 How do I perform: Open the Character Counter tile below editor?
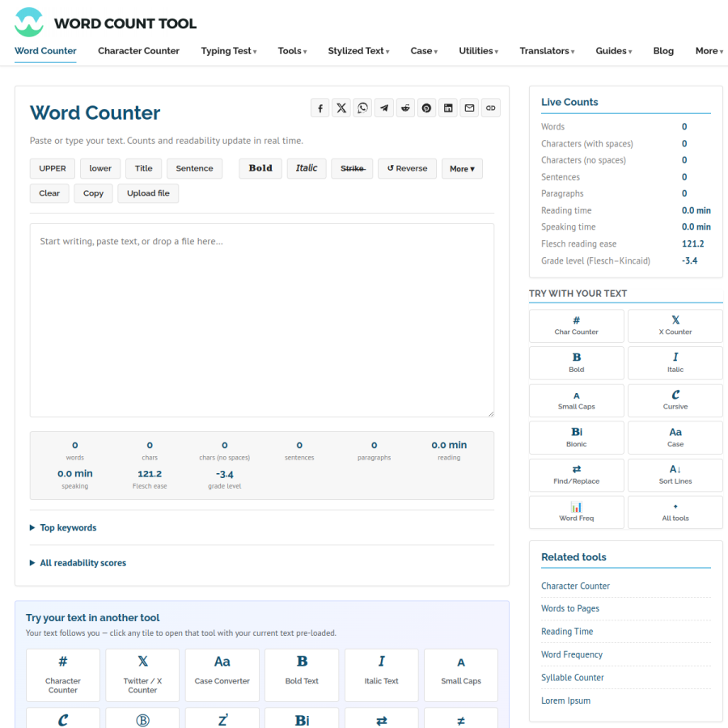click(63, 675)
